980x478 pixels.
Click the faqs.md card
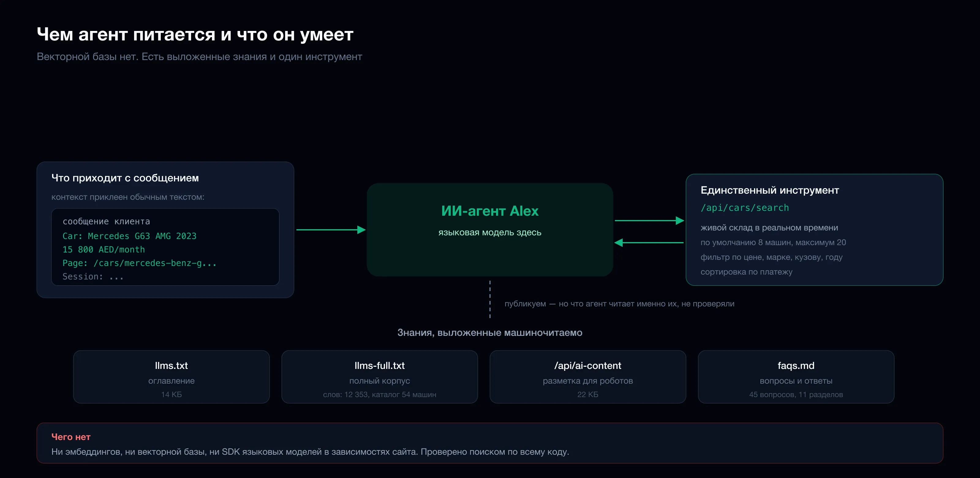(x=796, y=377)
